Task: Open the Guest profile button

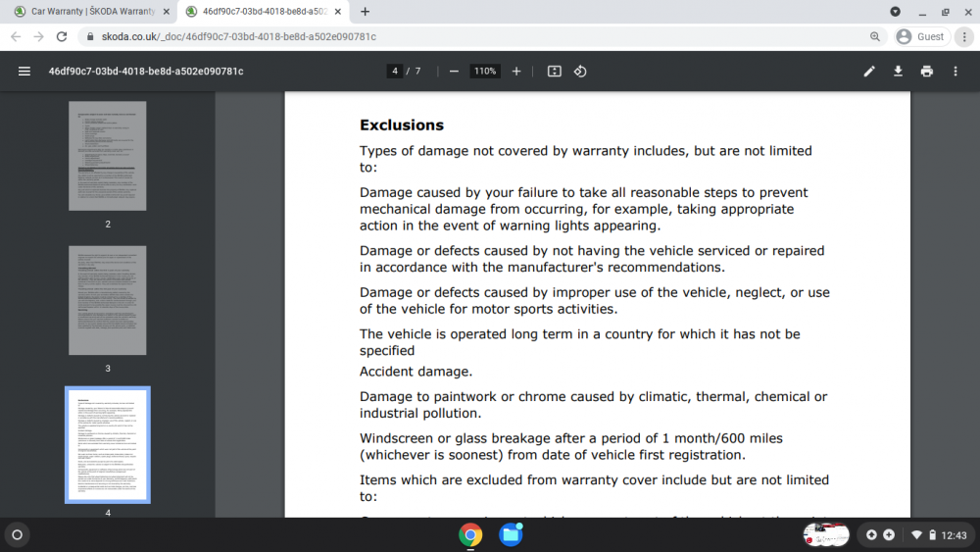Action: (x=921, y=37)
